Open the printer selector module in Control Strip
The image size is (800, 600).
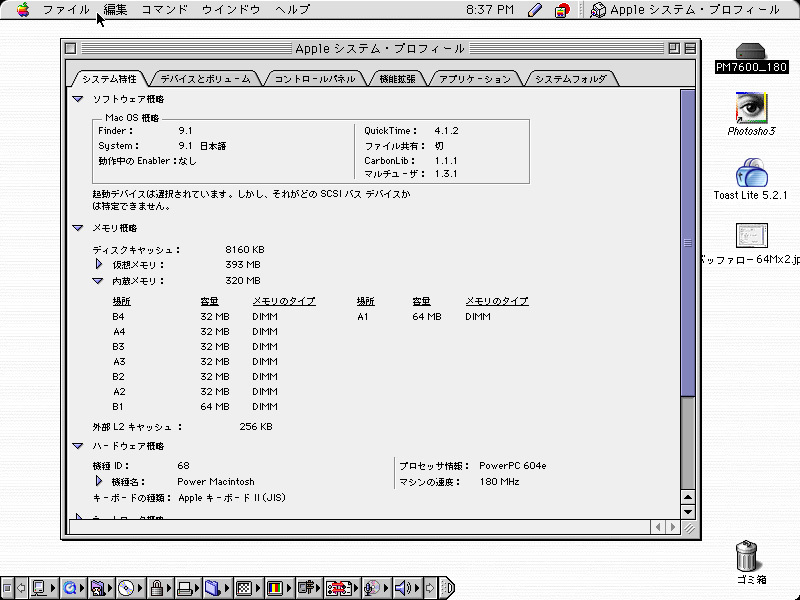click(x=188, y=588)
